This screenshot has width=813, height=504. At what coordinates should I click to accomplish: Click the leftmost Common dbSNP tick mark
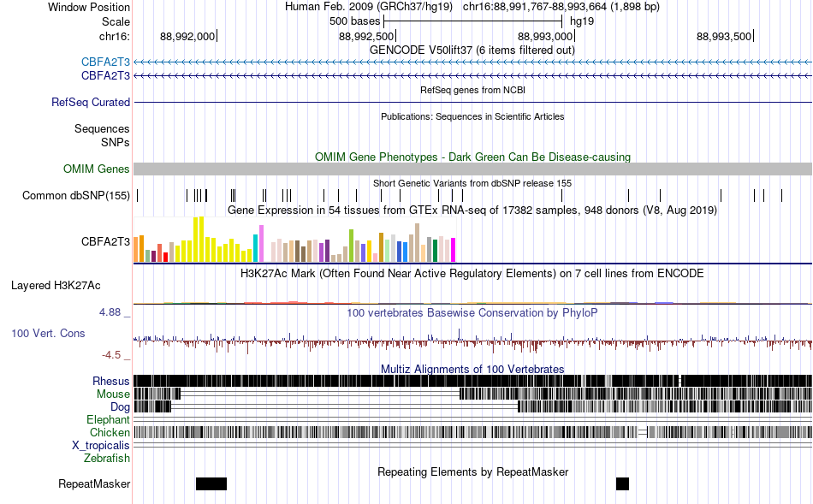point(138,195)
